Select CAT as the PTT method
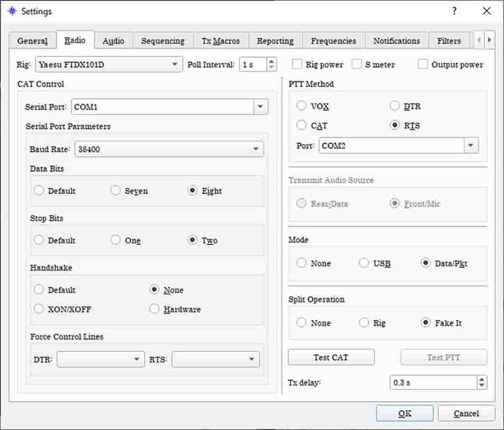The image size is (504, 430). (302, 126)
